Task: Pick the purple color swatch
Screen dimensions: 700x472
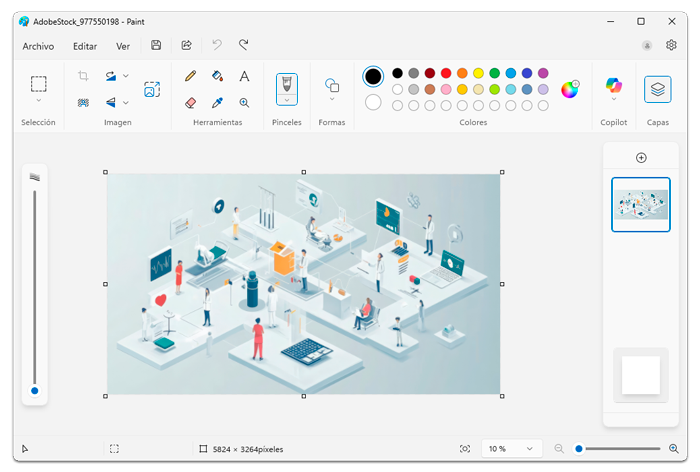Action: (x=543, y=73)
